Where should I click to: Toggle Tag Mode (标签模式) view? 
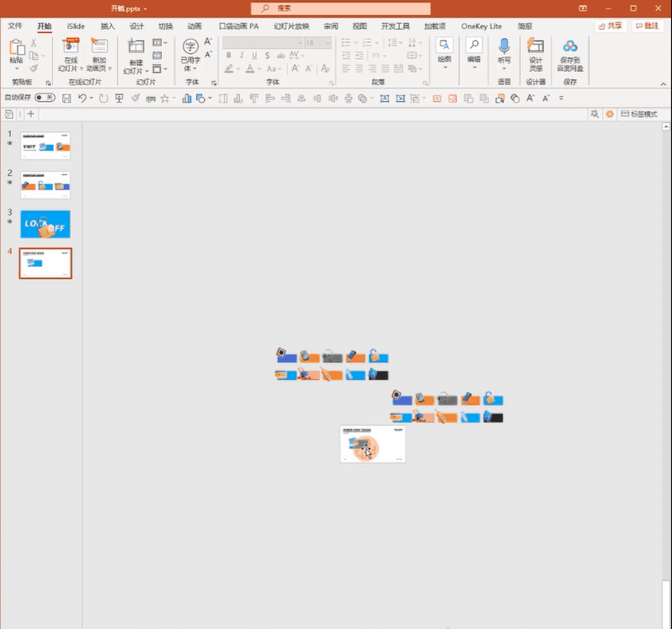[x=638, y=114]
